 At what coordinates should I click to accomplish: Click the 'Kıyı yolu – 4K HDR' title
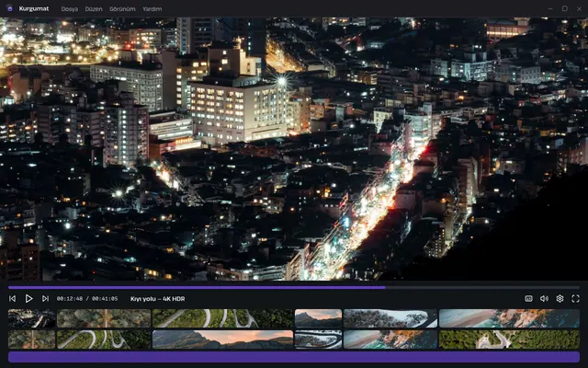click(157, 299)
